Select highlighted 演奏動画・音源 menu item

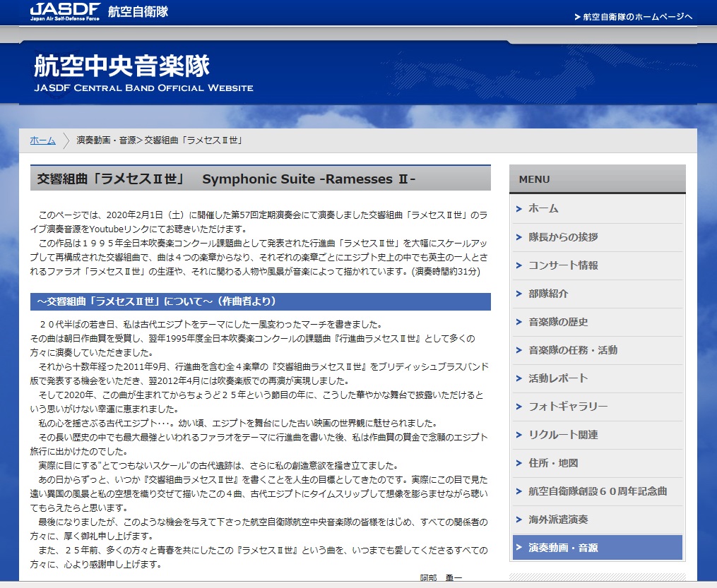563,548
